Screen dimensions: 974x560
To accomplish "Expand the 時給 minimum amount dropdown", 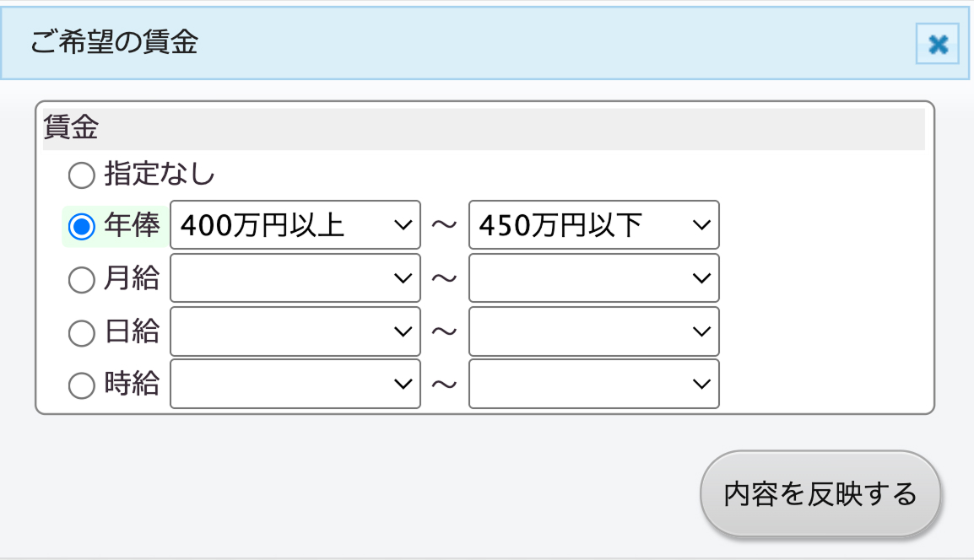I will [x=295, y=385].
